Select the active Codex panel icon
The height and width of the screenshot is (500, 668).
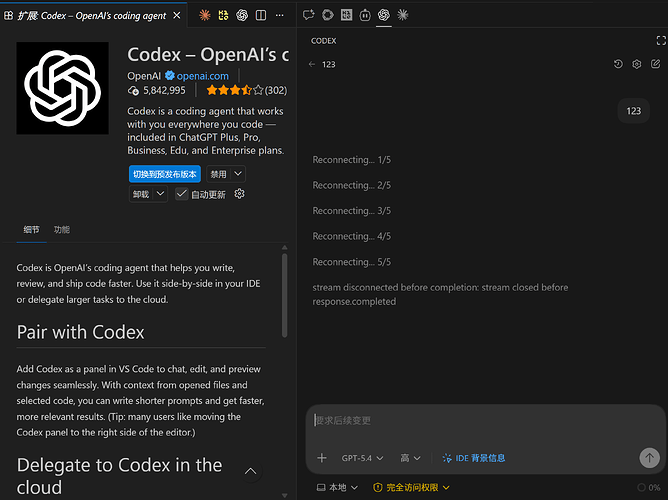point(384,15)
